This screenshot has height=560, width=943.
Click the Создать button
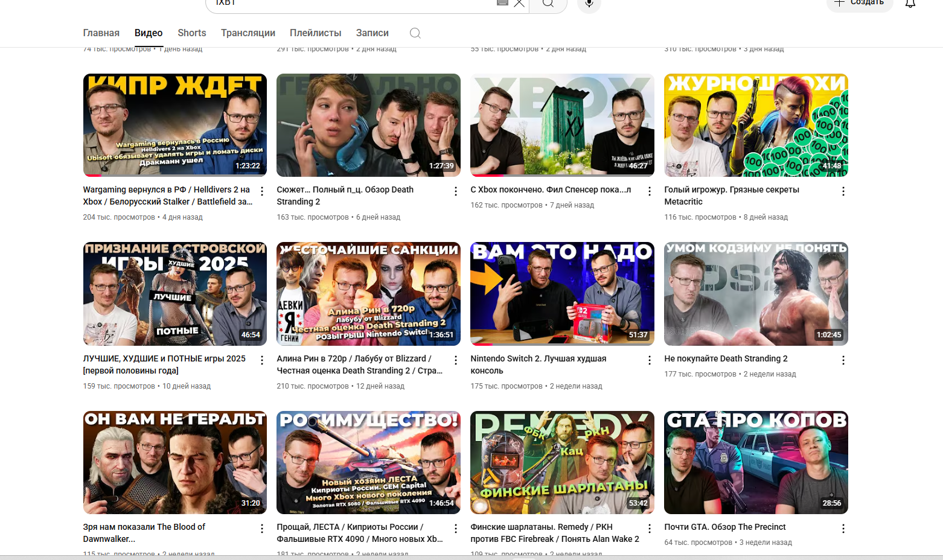[x=859, y=4]
